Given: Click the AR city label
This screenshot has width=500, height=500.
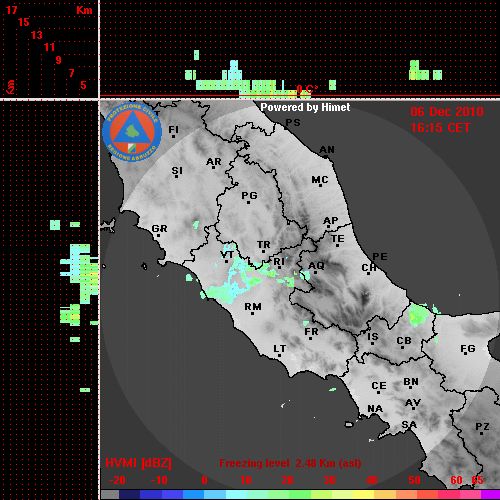Looking at the screenshot, I should point(214,162).
